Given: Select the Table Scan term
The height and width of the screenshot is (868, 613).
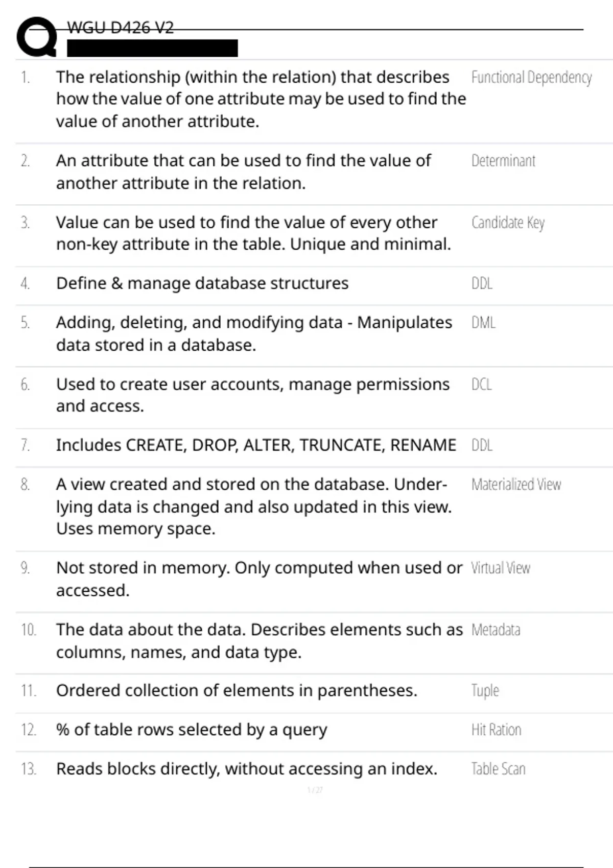Looking at the screenshot, I should (x=498, y=769).
